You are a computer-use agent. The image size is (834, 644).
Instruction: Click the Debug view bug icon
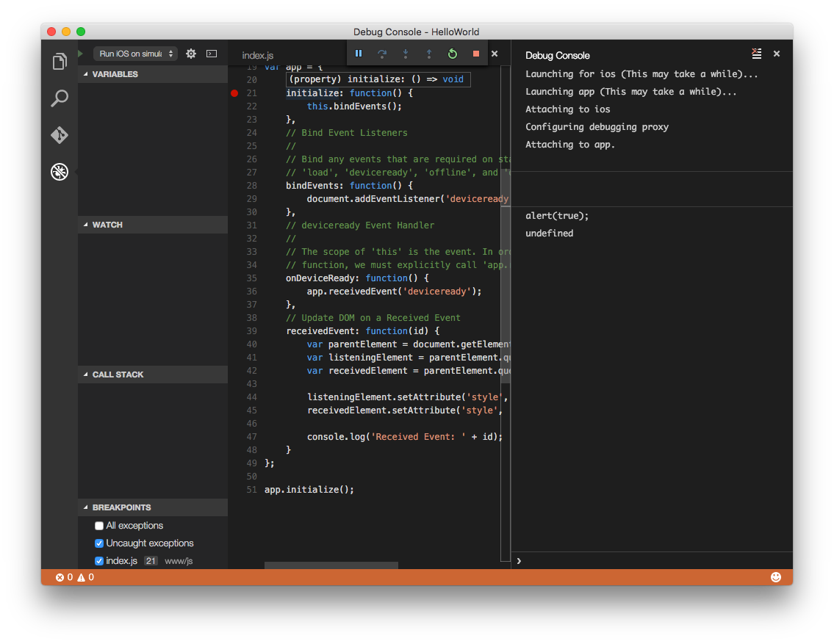[60, 172]
